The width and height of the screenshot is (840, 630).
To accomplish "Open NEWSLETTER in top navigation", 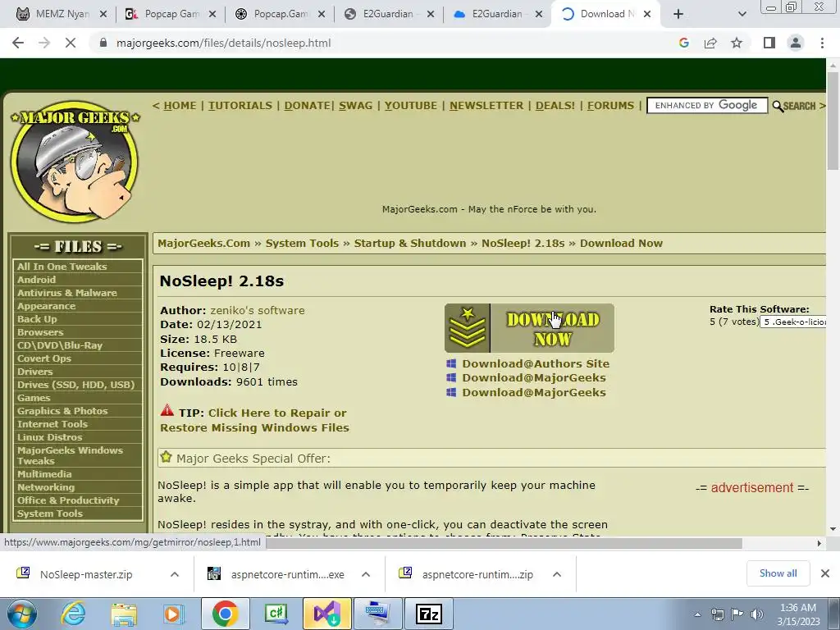I will 486,106.
